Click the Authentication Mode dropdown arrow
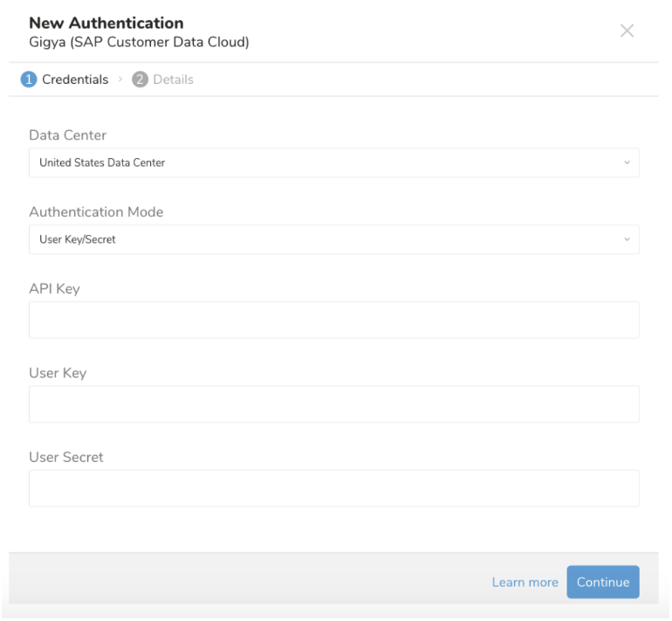This screenshot has width=672, height=621. 626,239
